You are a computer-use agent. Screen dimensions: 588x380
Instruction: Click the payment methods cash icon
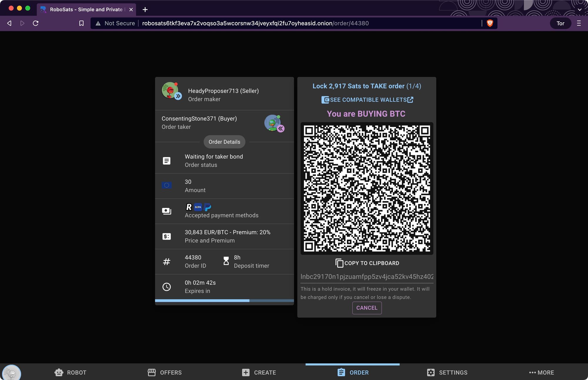167,211
